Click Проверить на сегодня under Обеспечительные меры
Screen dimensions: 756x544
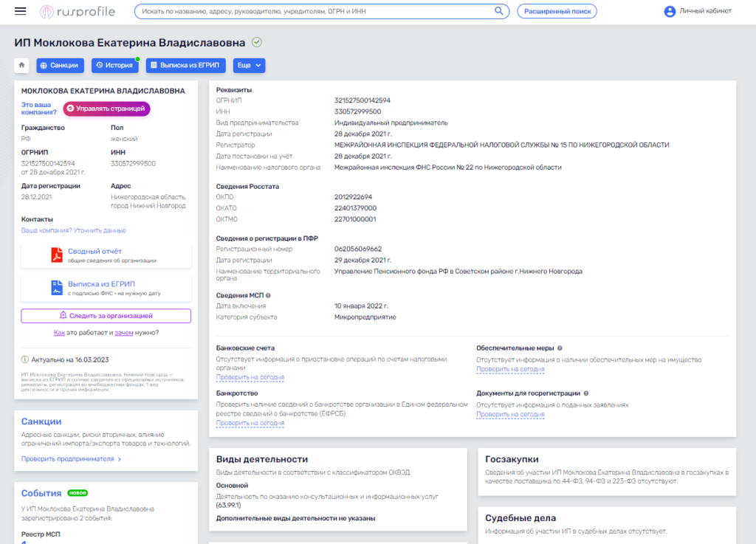pyautogui.click(x=511, y=369)
